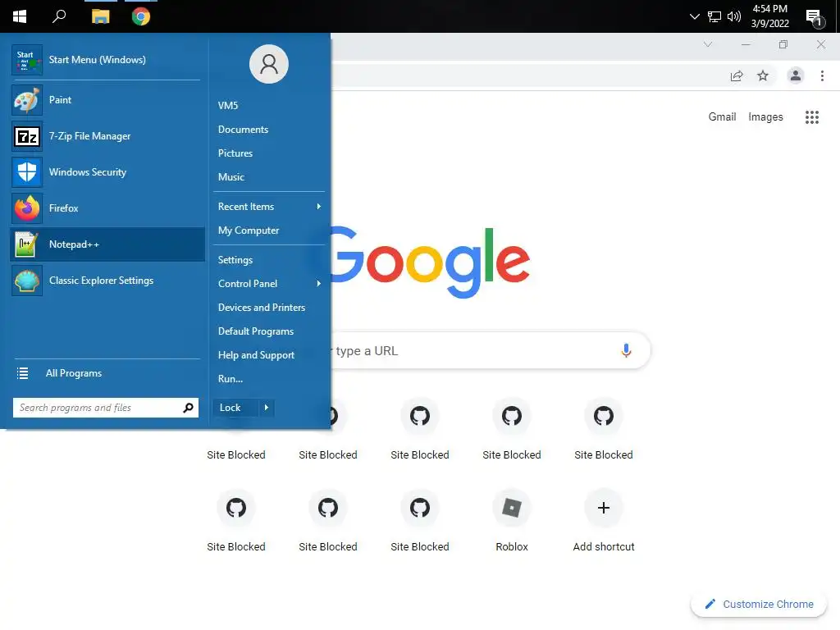Click the Lock button

[x=235, y=408]
